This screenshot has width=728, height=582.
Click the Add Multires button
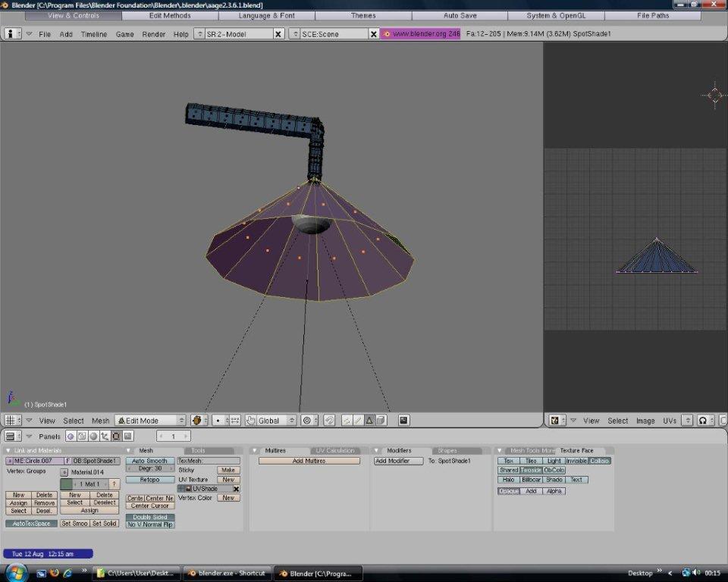coord(309,461)
